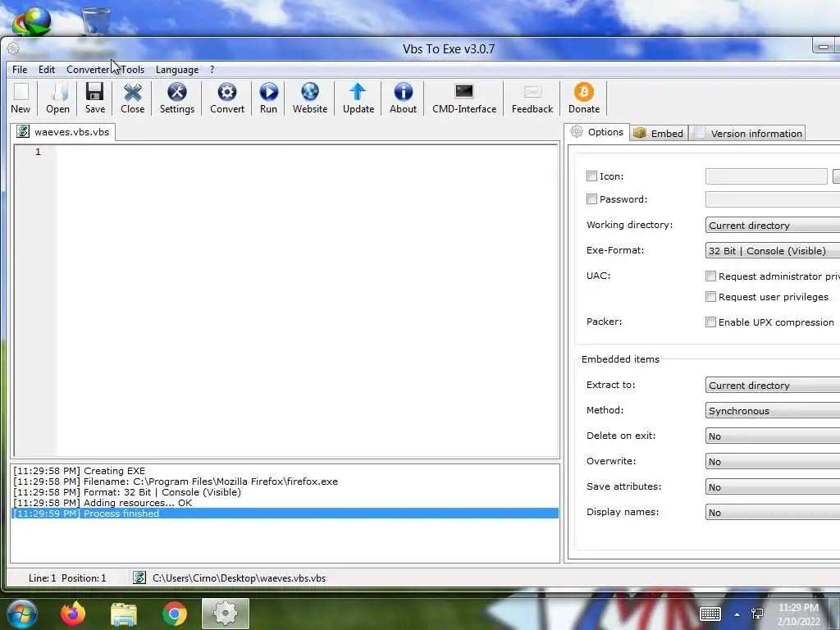Open the Language menu
Viewport: 840px width, 630px height.
click(177, 70)
